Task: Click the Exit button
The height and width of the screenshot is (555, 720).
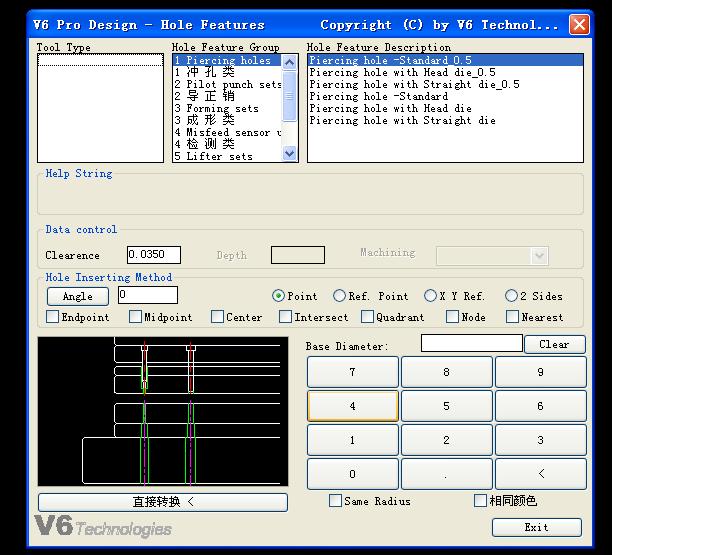Action: point(537,527)
